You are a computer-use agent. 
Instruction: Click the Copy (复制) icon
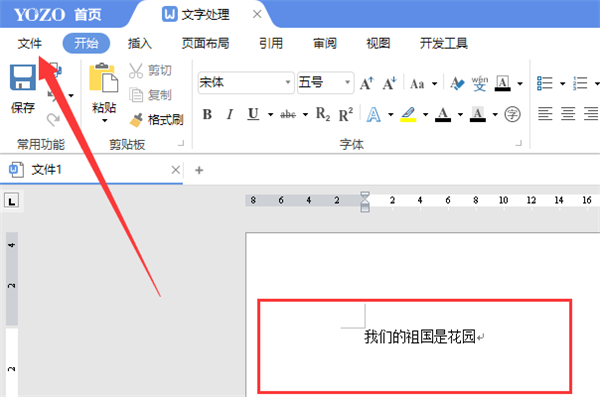136,95
